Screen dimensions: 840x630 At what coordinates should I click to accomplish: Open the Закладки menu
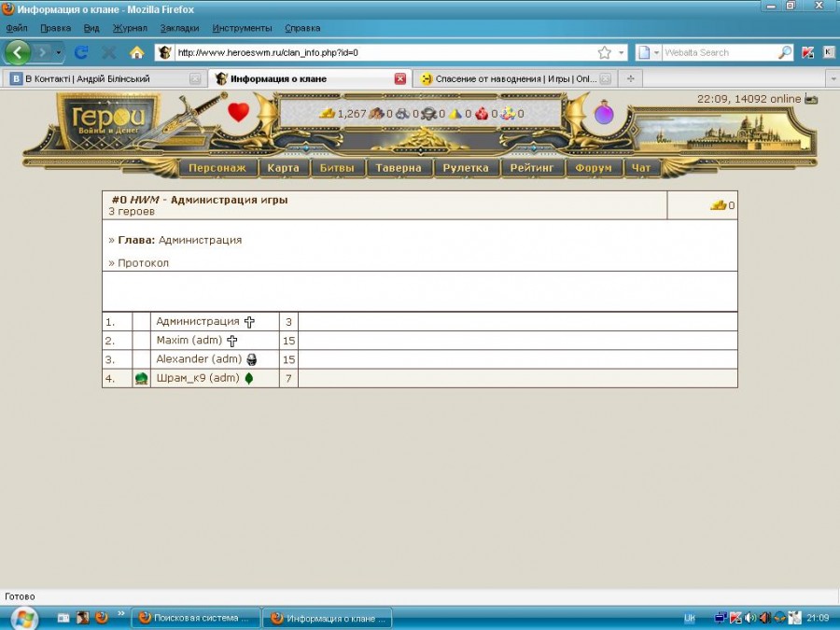click(179, 28)
